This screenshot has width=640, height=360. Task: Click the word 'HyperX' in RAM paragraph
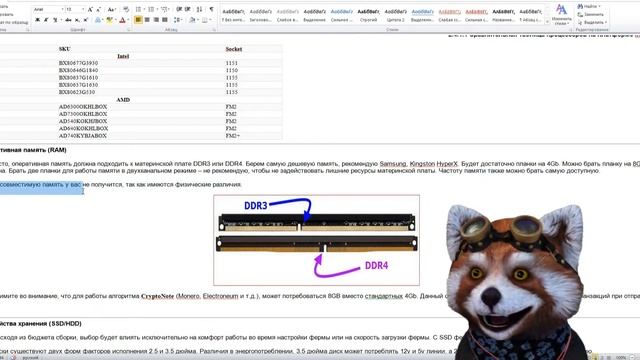(x=447, y=164)
